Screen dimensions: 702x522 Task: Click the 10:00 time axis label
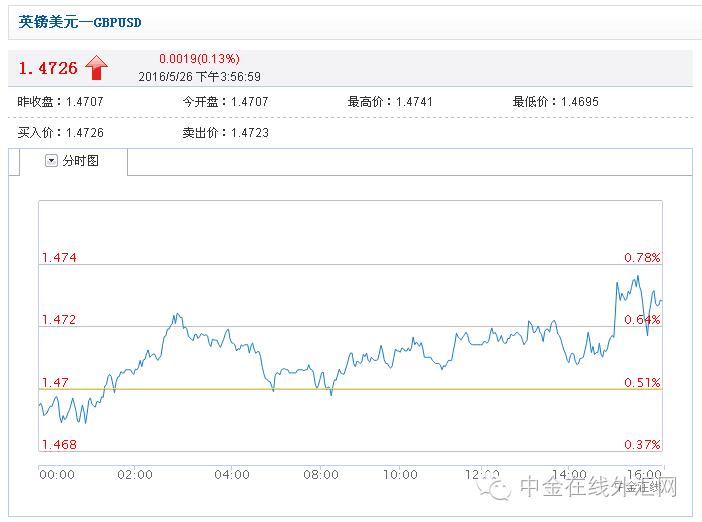tap(400, 475)
